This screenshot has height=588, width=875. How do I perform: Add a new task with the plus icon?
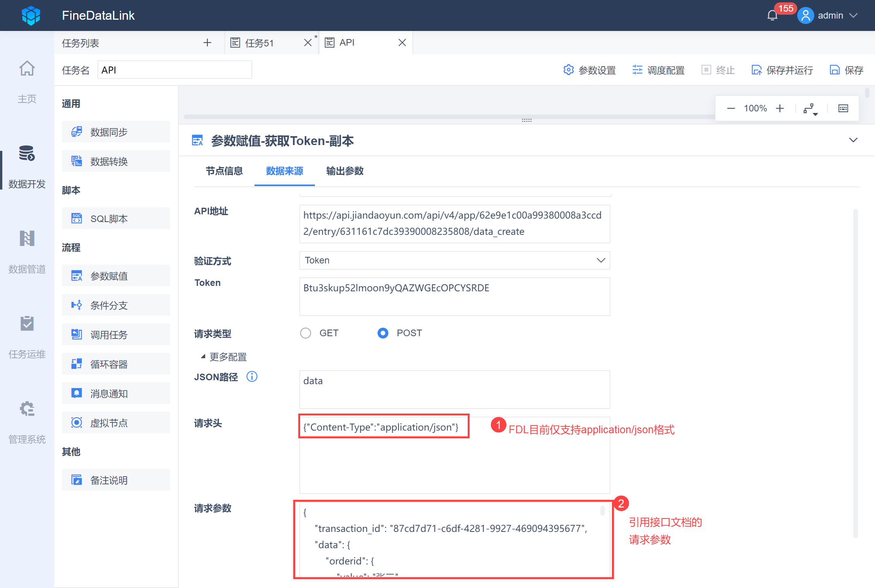(207, 43)
